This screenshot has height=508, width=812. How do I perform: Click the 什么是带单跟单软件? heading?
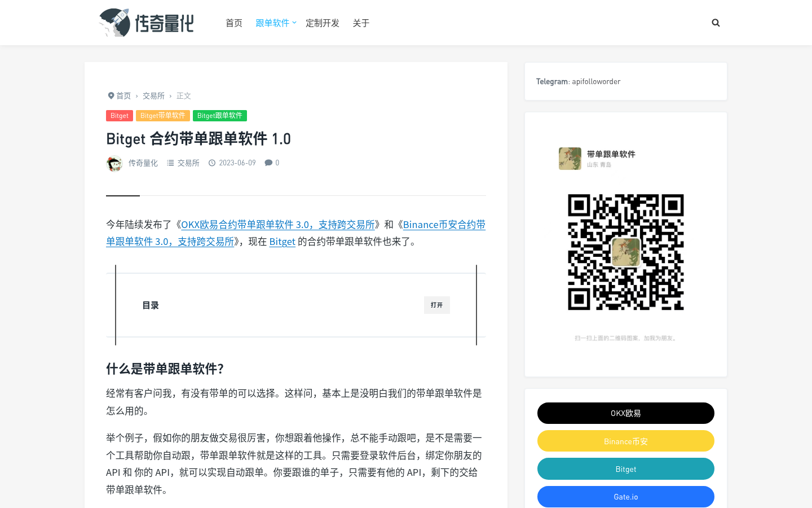(x=165, y=369)
